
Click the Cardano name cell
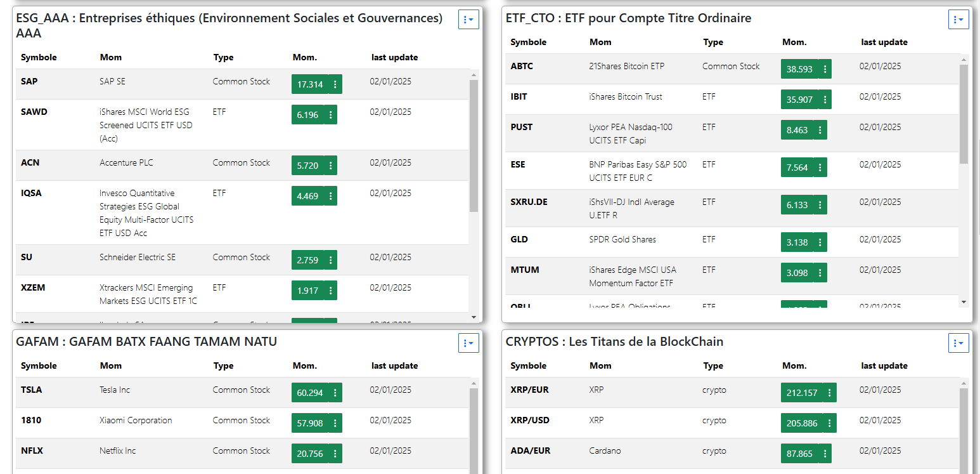pyautogui.click(x=605, y=451)
